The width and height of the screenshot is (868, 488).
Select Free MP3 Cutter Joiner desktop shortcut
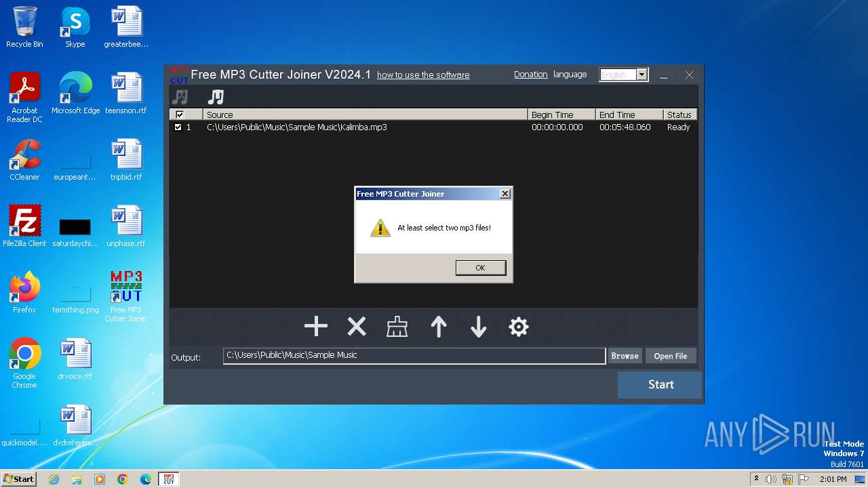coord(126,297)
